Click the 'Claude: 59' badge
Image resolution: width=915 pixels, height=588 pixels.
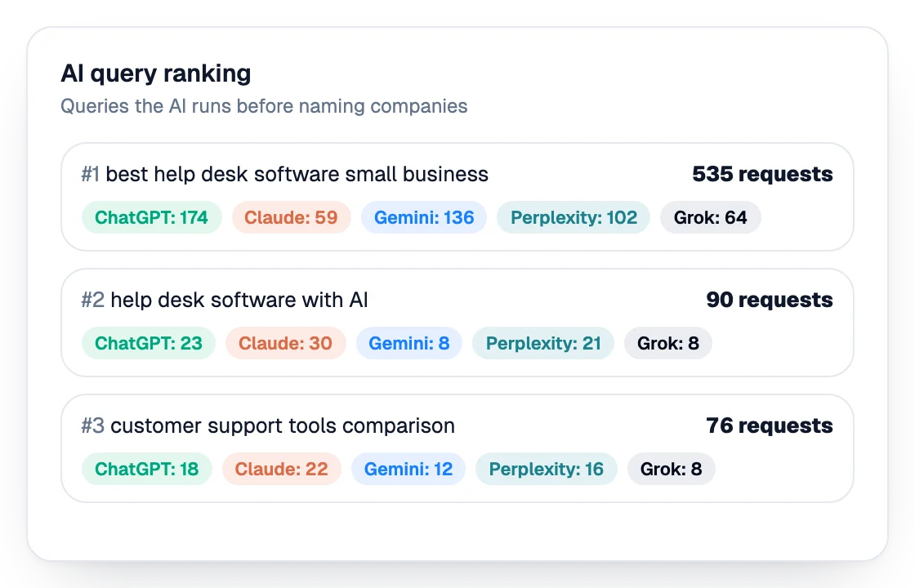coord(291,217)
